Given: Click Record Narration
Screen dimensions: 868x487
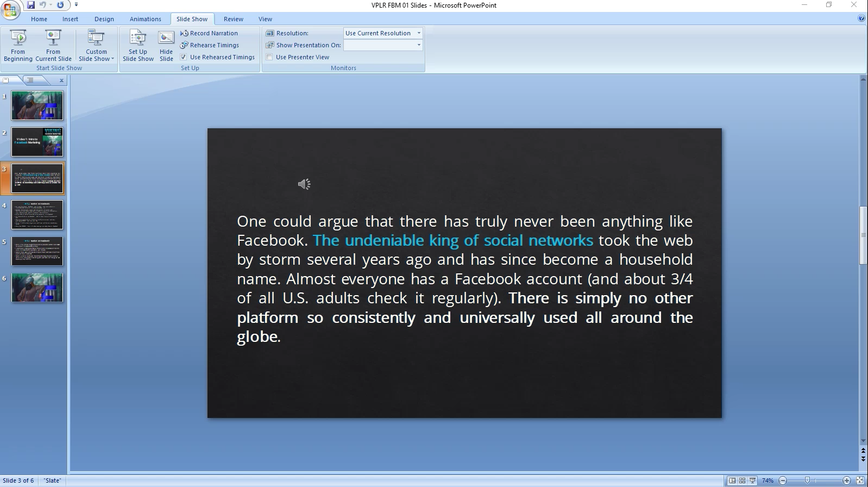Looking at the screenshot, I should 209,33.
